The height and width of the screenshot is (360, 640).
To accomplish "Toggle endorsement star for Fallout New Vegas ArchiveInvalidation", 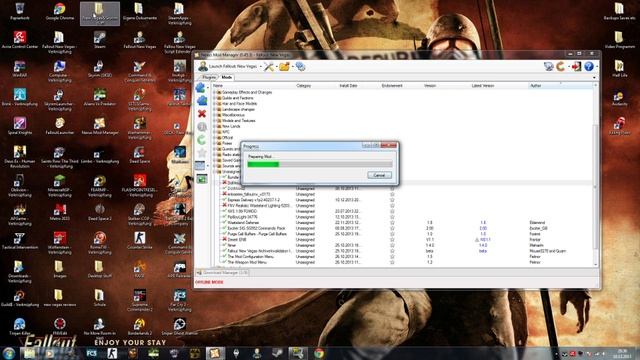I will pos(392,251).
